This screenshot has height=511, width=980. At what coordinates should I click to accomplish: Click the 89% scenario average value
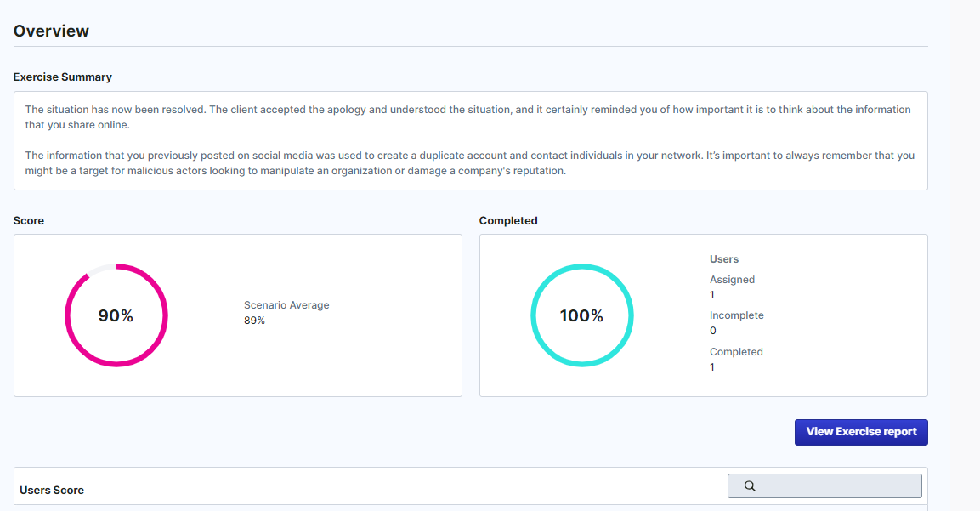tap(254, 321)
